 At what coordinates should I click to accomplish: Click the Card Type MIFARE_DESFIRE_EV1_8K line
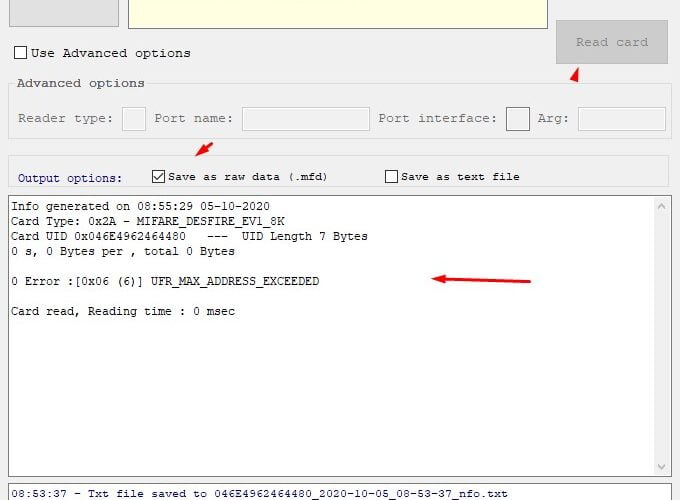point(148,221)
